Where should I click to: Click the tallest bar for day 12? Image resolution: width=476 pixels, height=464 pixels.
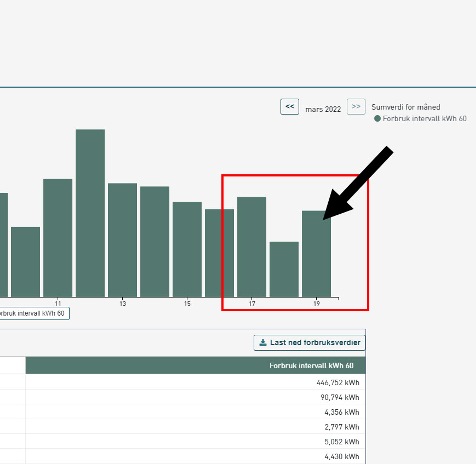[x=90, y=213]
